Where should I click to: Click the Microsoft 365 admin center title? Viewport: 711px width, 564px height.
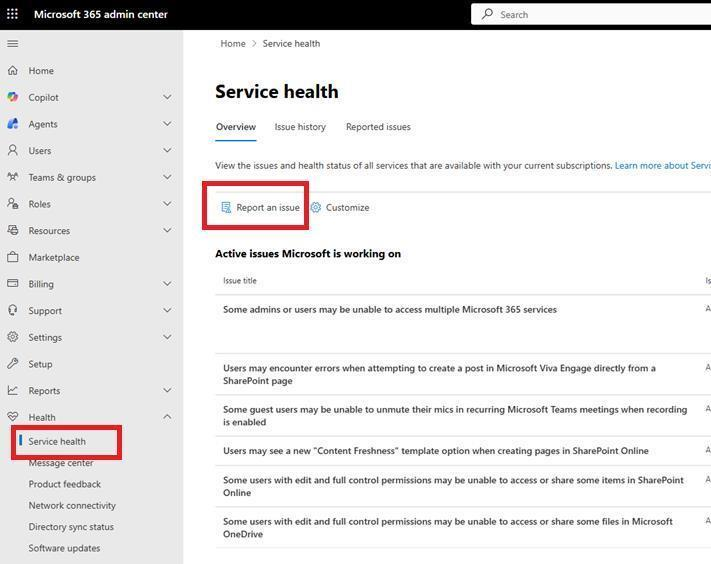[101, 14]
